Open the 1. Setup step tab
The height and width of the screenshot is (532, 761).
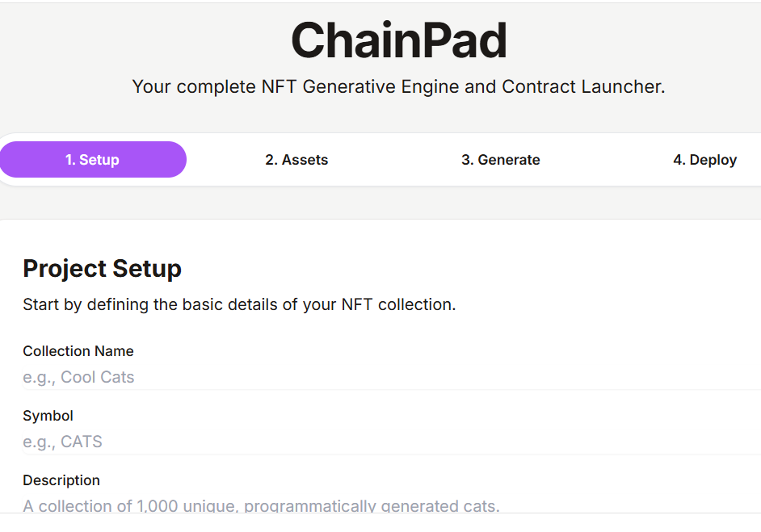coord(92,160)
